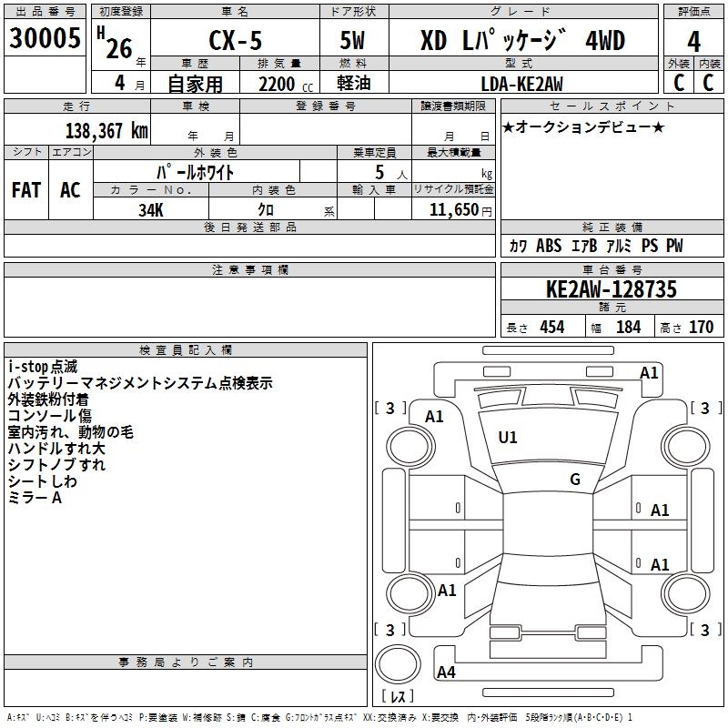This screenshot has height=728, width=728.
Task: Click the エアB equipment entry
Action: click(x=584, y=246)
